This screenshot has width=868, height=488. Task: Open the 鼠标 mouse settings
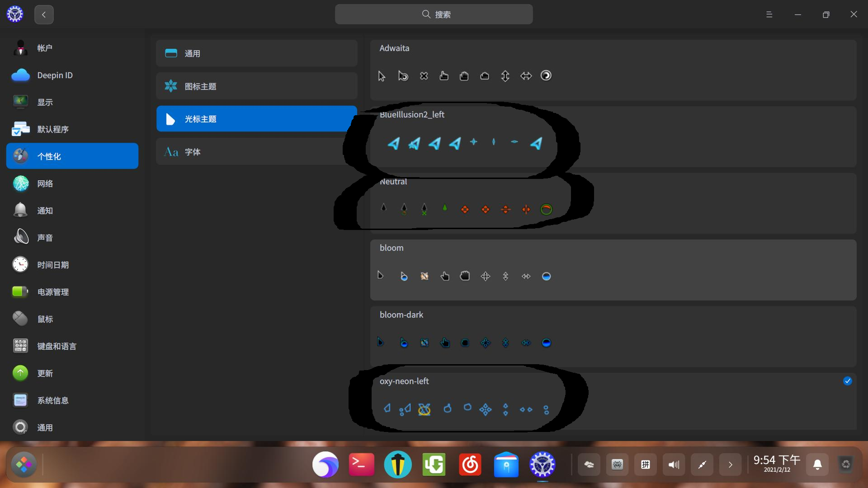coord(45,319)
